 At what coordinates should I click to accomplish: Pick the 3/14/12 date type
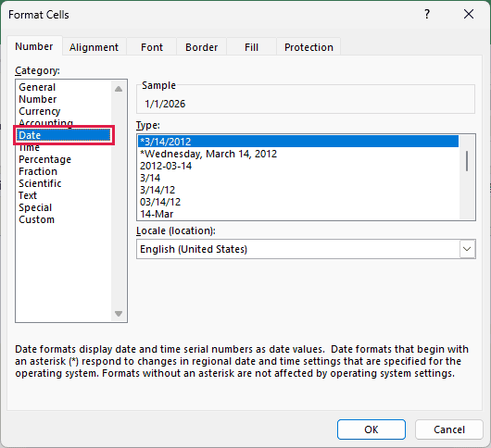298,190
